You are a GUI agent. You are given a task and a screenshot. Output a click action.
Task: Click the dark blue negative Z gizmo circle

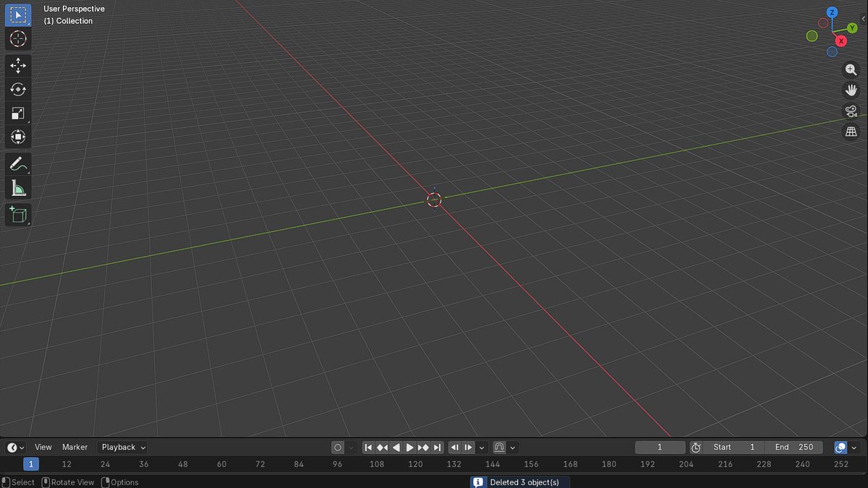coord(832,52)
